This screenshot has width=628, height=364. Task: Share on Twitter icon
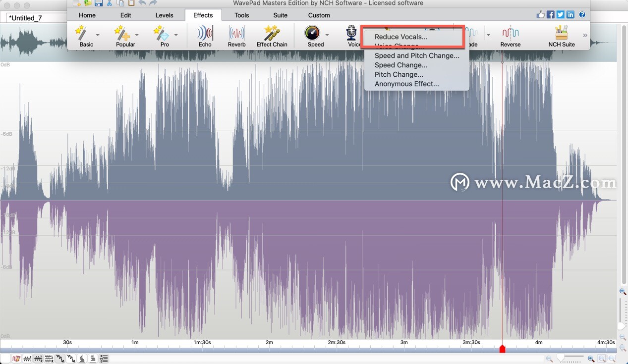[x=561, y=15]
